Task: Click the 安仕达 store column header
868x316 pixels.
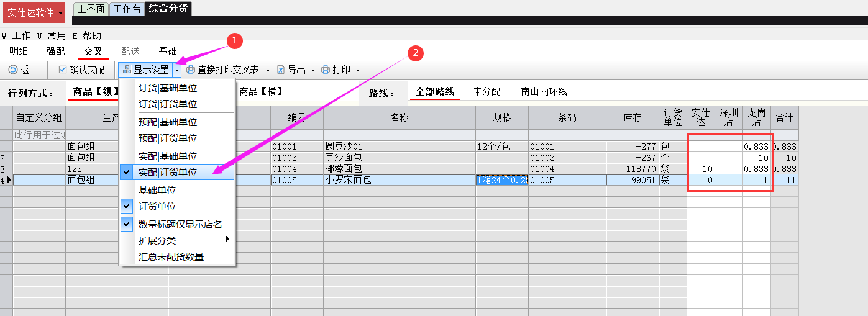Action: coord(701,117)
